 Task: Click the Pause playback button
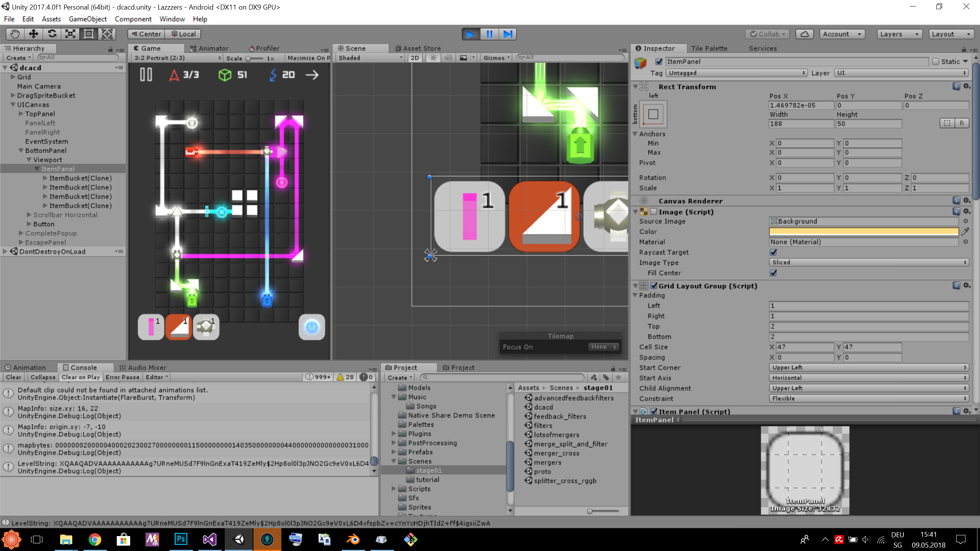point(489,34)
